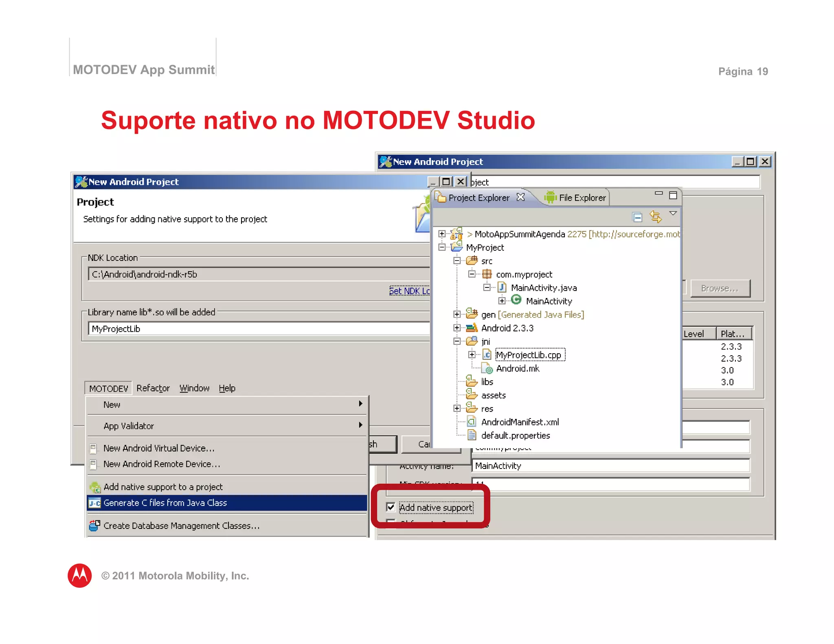Click the Android 2.3.3 library icon
The width and height of the screenshot is (834, 644).
point(472,327)
